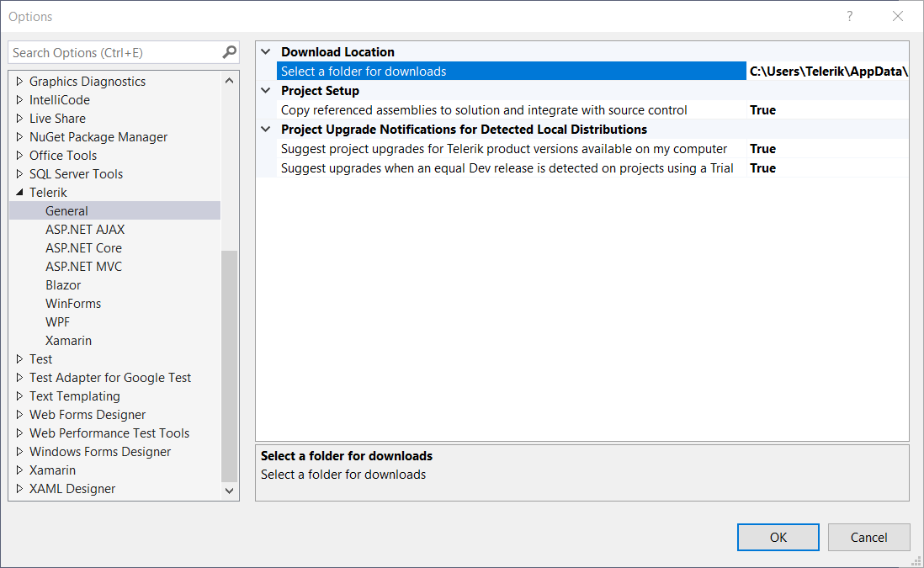The width and height of the screenshot is (924, 568).
Task: Collapse the Telerik tree node arrow
Action: point(20,192)
